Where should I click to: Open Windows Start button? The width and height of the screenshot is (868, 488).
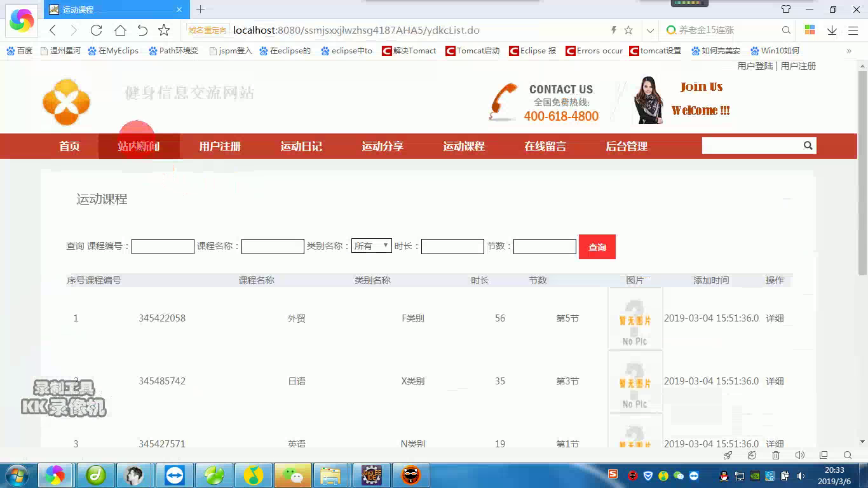coord(17,475)
